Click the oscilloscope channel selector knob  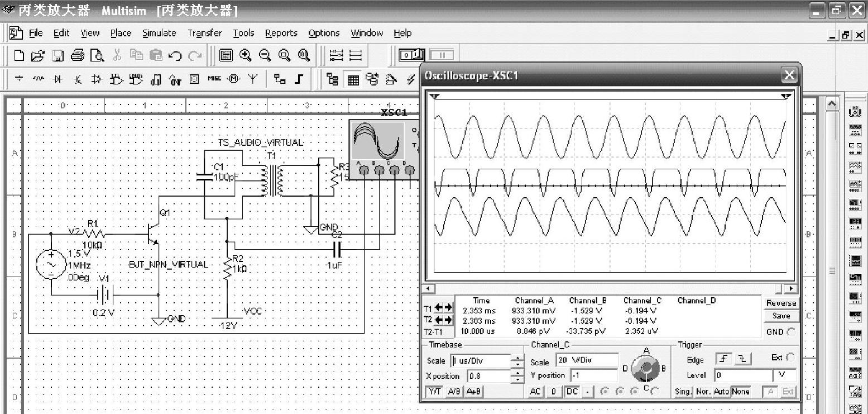coord(646,369)
